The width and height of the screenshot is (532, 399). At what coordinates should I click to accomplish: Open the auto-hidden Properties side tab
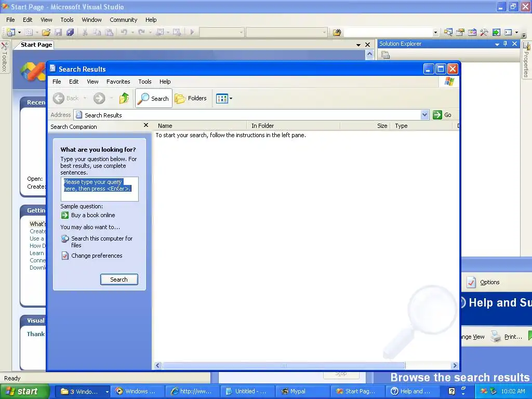pos(526,60)
